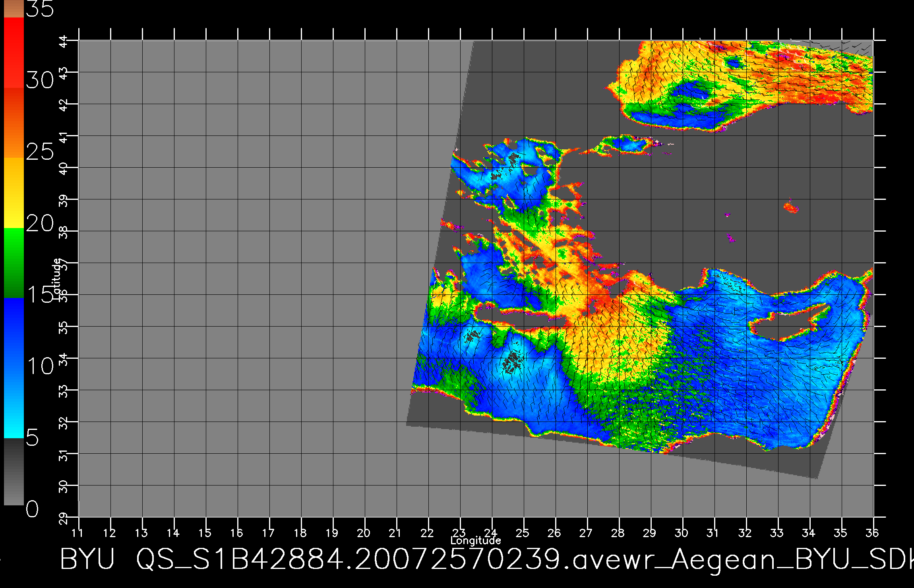Click longitude tick label 32
Viewport: 914px width, 588px height.
[745, 533]
